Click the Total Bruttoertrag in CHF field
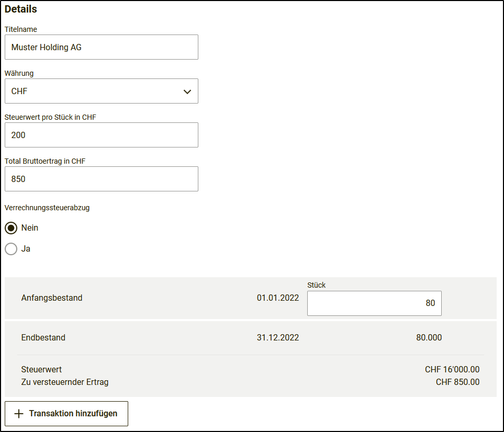Screen dimensions: 504x432 pos(102,179)
